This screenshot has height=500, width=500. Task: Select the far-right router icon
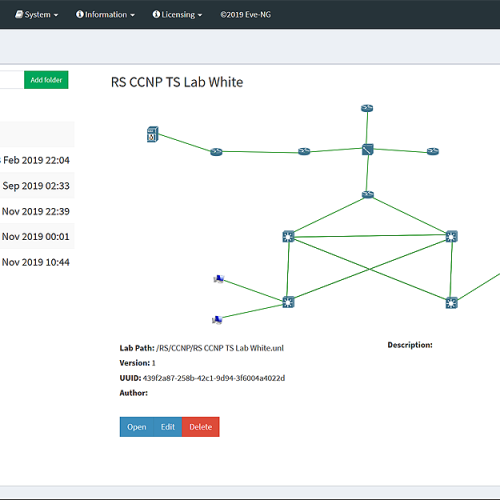(433, 151)
